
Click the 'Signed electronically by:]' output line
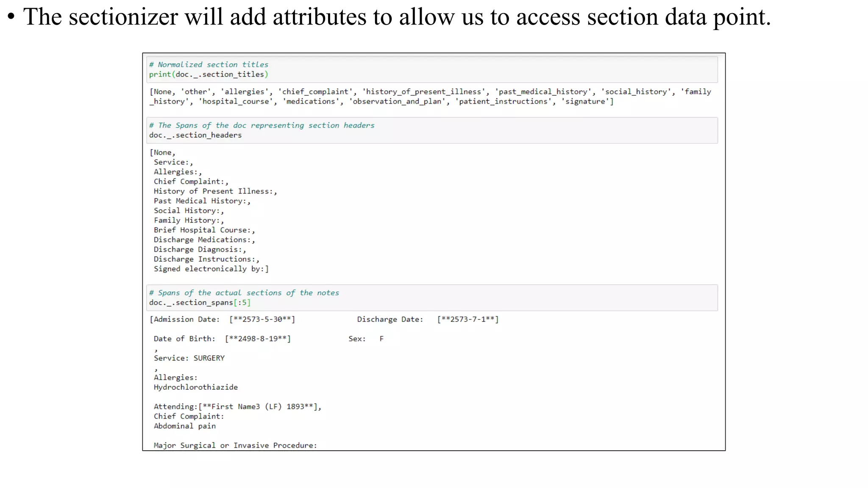pyautogui.click(x=211, y=269)
